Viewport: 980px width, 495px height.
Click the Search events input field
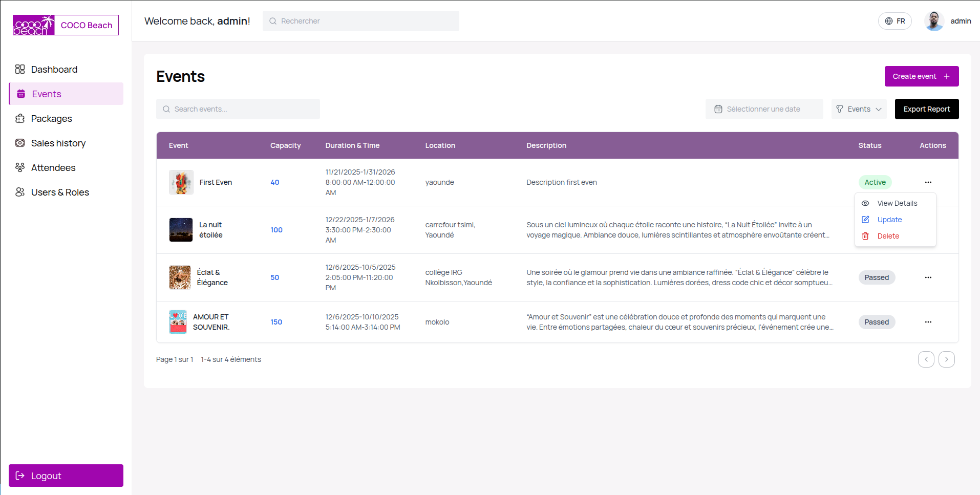[x=238, y=109]
